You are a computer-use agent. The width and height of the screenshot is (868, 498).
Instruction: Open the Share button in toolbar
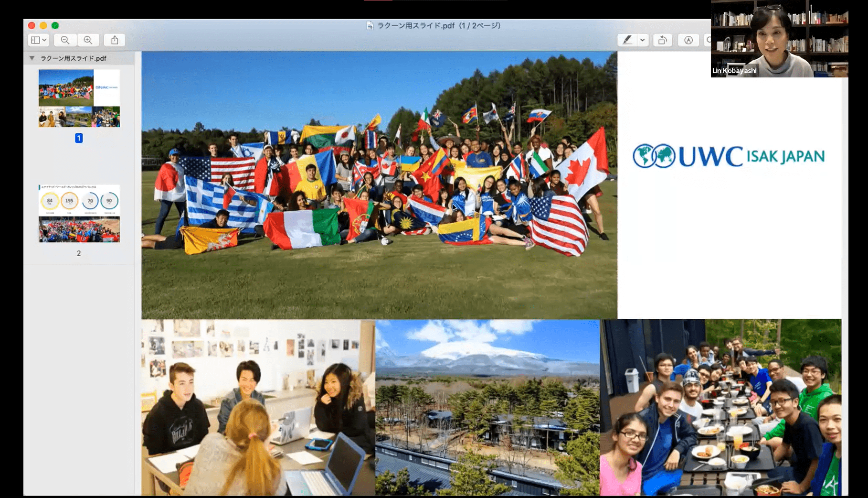[115, 40]
